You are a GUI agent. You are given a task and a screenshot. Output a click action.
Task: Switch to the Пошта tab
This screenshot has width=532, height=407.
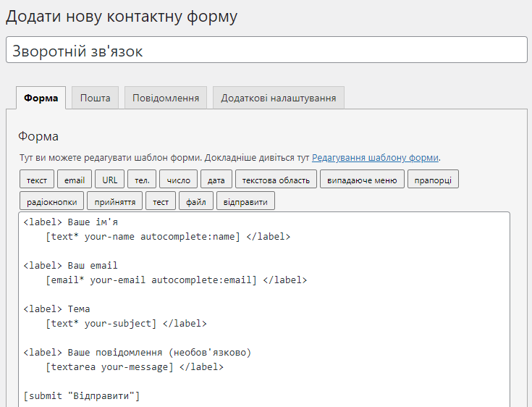(x=95, y=98)
